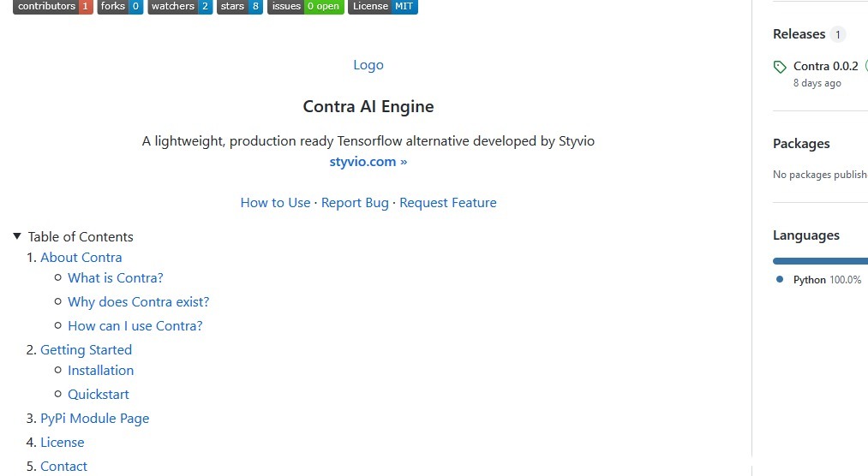
Task: Open the Logo image link
Action: (368, 65)
